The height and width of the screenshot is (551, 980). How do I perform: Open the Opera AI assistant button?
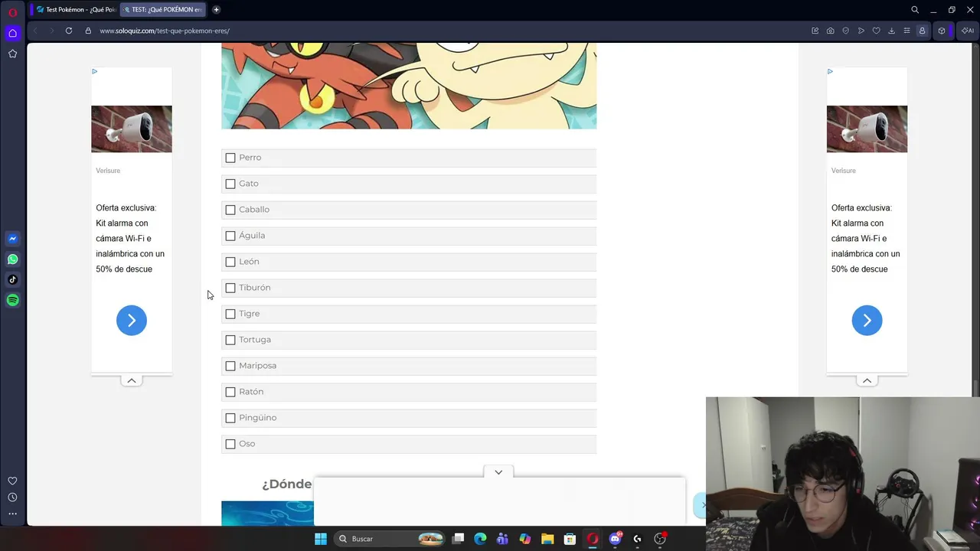pos(968,31)
